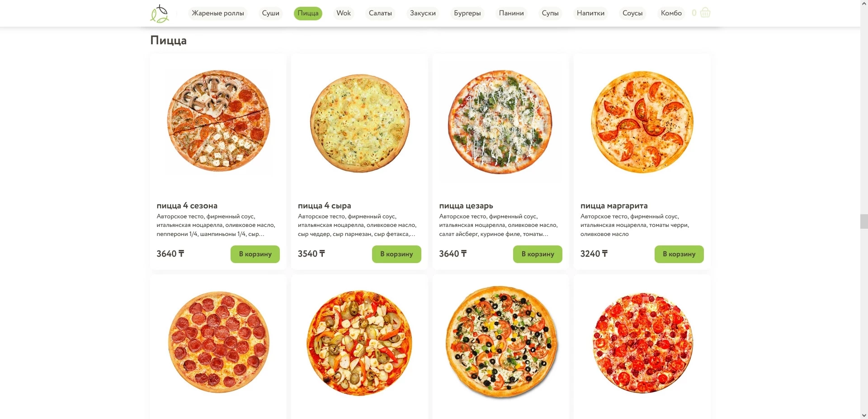This screenshot has width=868, height=419.
Task: View the pepperoni pizza image
Action: 218,342
